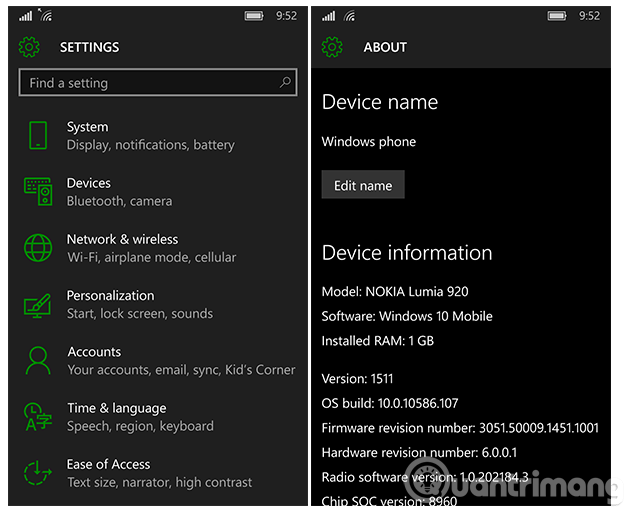Image resolution: width=624 pixels, height=508 pixels.
Task: Tap battery icon in About status bar
Action: tap(557, 16)
